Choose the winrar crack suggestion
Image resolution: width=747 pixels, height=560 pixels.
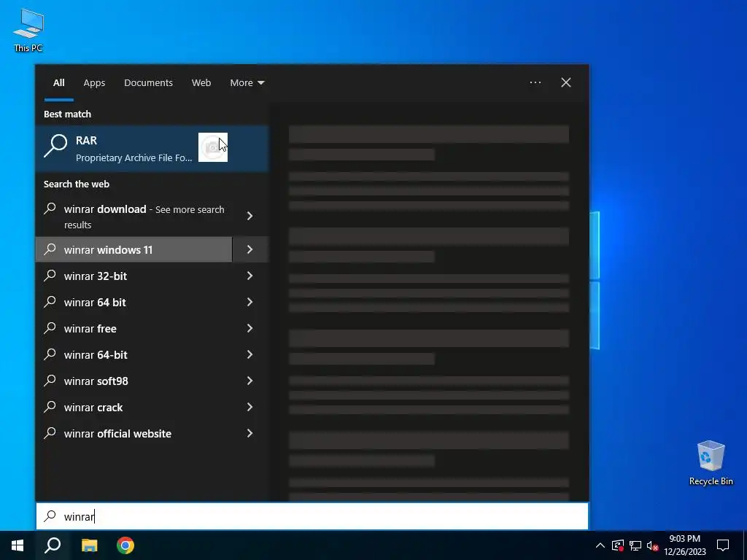[134, 407]
